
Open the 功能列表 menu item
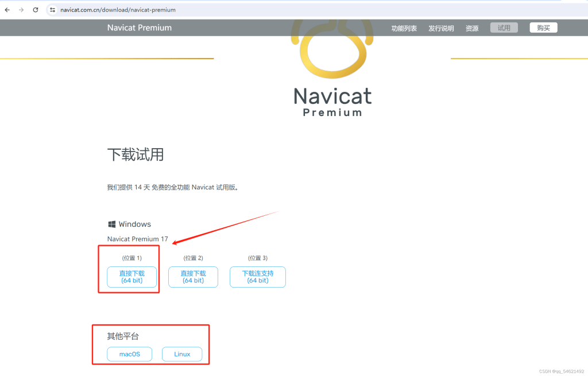(404, 28)
